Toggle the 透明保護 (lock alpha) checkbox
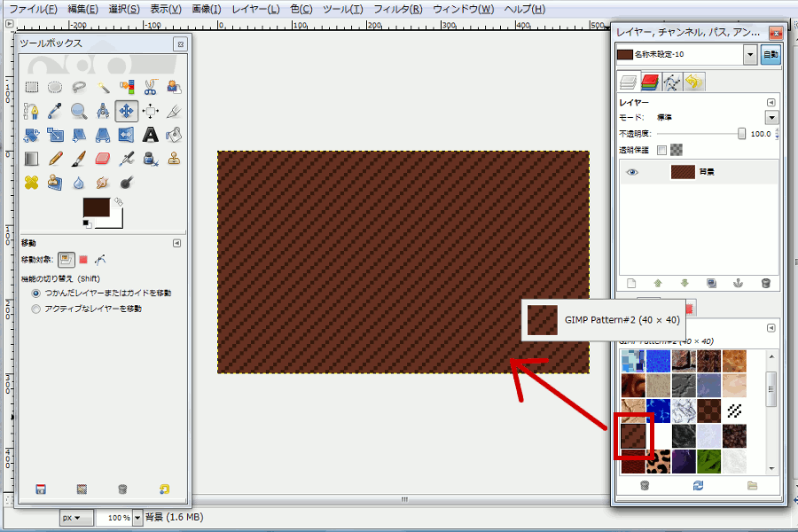The height and width of the screenshot is (532, 798). (x=662, y=150)
